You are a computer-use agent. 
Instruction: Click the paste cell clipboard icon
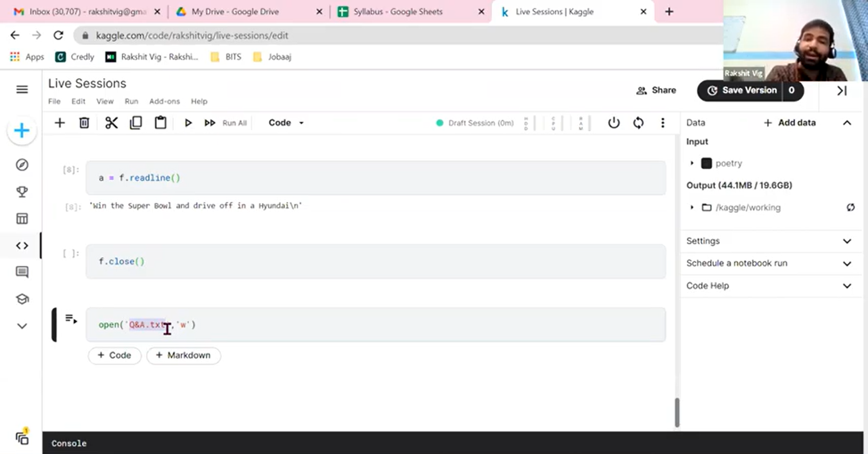pyautogui.click(x=160, y=123)
